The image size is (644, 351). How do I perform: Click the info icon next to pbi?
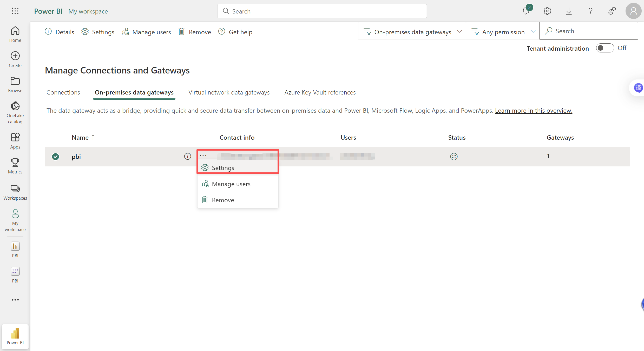187,156
